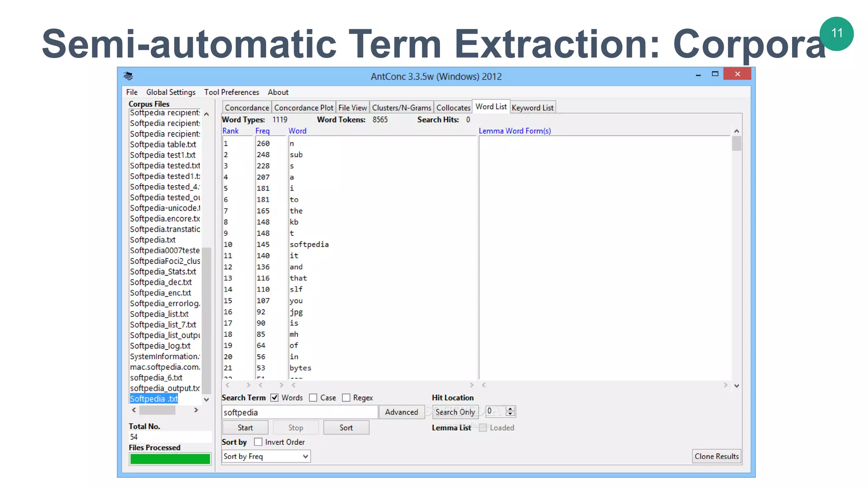The width and height of the screenshot is (868, 488).
Task: Switch to the Clusters/N-Grams tab
Action: (401, 108)
